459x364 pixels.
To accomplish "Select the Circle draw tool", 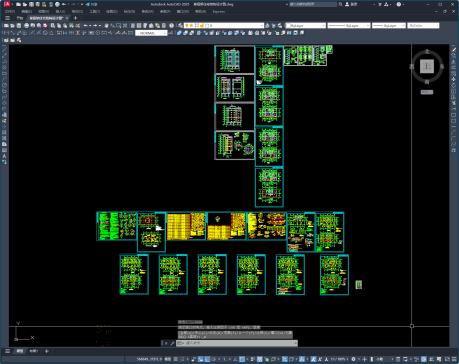I will click(x=4, y=85).
